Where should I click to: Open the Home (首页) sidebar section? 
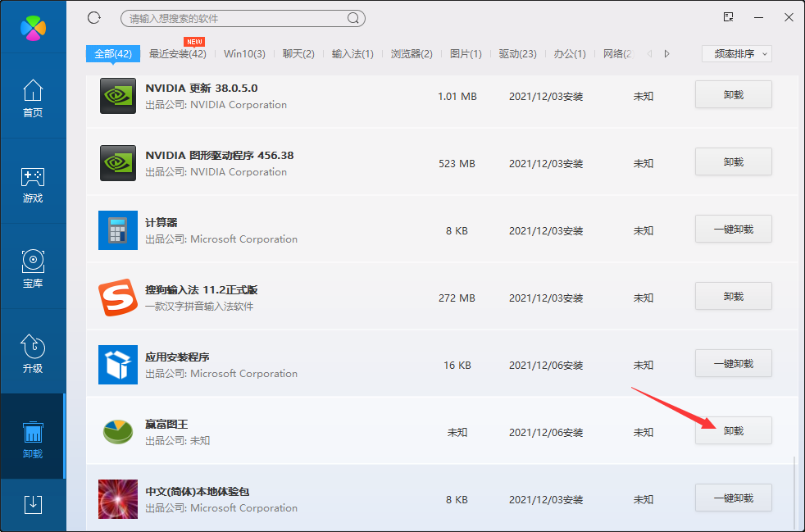pyautogui.click(x=33, y=98)
